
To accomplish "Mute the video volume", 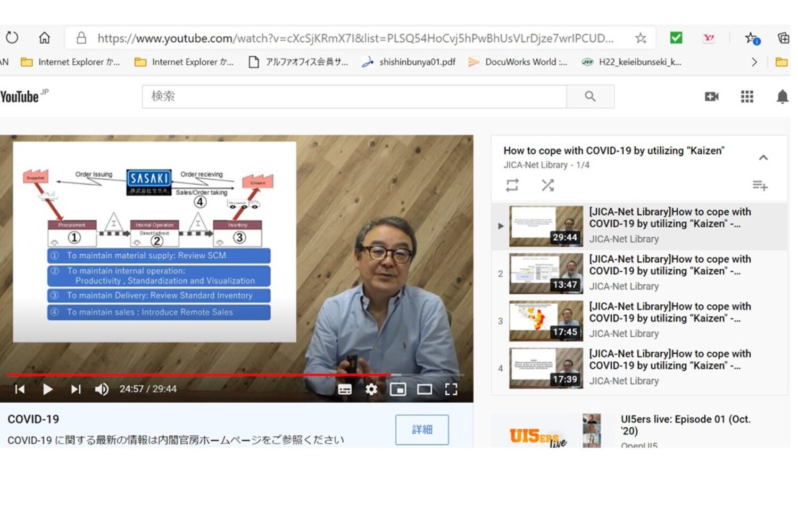I will click(x=101, y=389).
